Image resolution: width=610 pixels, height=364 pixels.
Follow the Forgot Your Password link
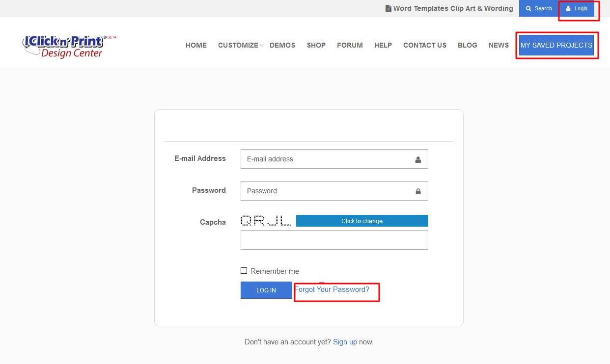click(x=332, y=289)
